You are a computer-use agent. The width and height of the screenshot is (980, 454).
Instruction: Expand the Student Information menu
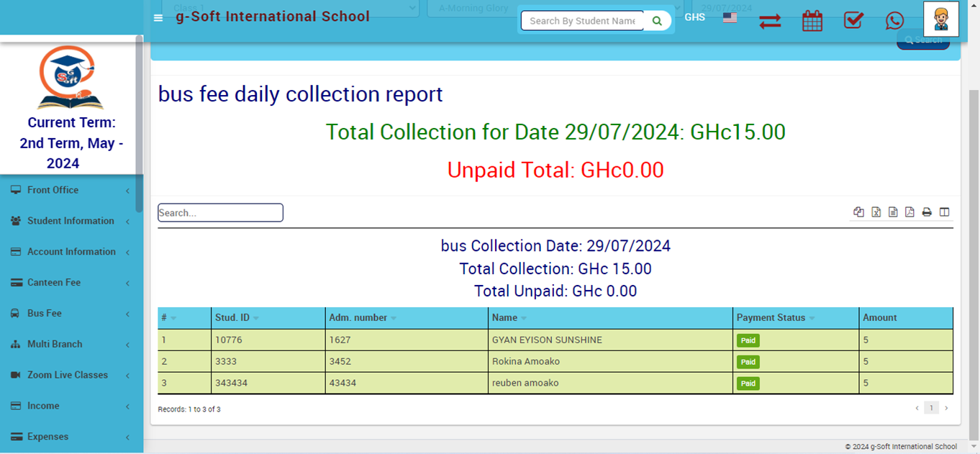click(71, 221)
